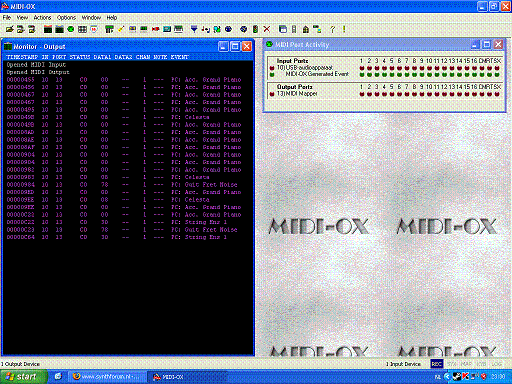Click the traffic light toolbar icon

point(255,29)
